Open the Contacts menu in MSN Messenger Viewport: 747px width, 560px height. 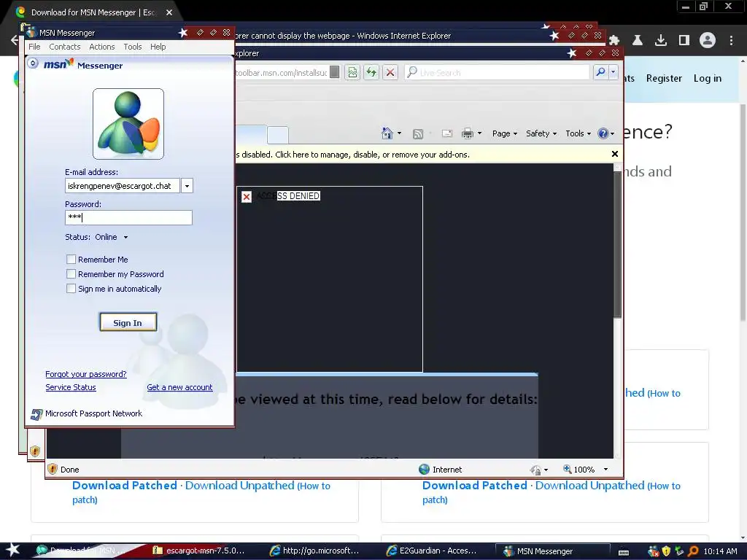[x=65, y=47]
